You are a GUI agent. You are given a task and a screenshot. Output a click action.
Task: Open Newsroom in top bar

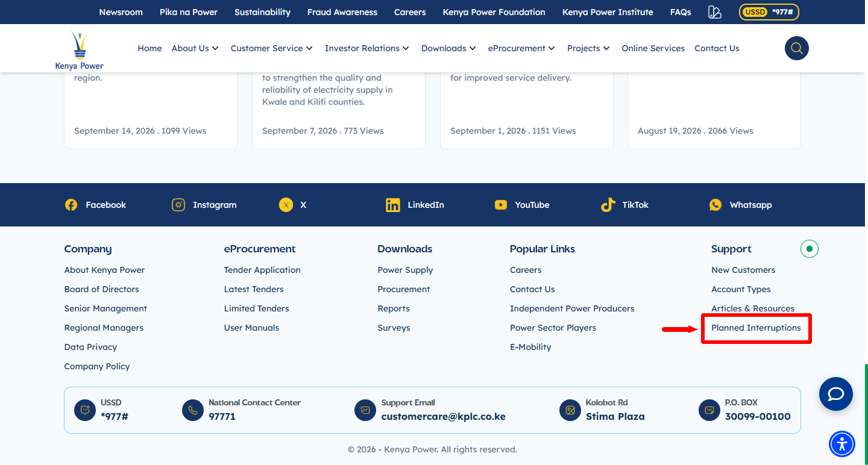click(121, 12)
